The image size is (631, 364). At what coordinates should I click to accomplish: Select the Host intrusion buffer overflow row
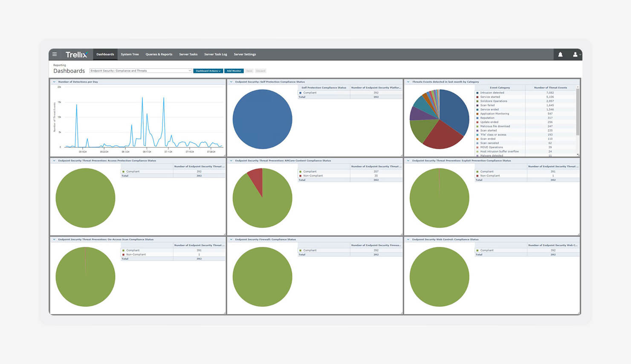[x=525, y=152]
